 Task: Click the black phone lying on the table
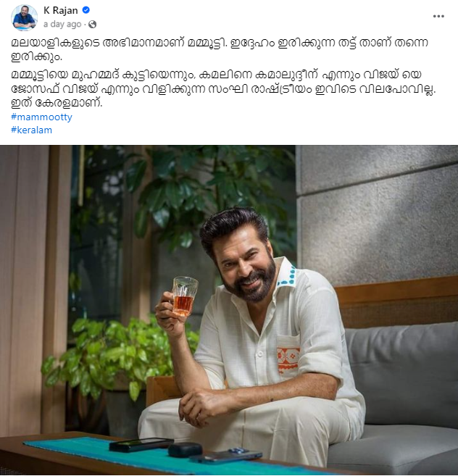click(x=141, y=445)
